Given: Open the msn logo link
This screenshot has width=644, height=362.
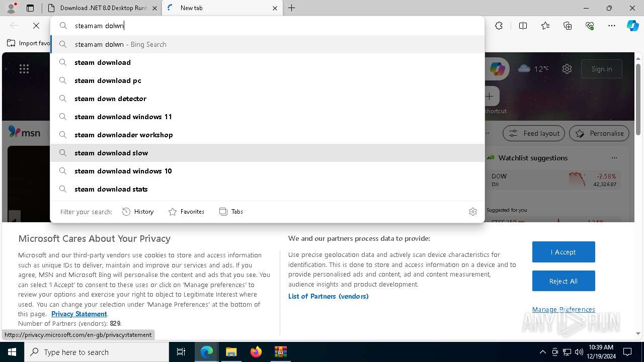Looking at the screenshot, I should coord(24,133).
